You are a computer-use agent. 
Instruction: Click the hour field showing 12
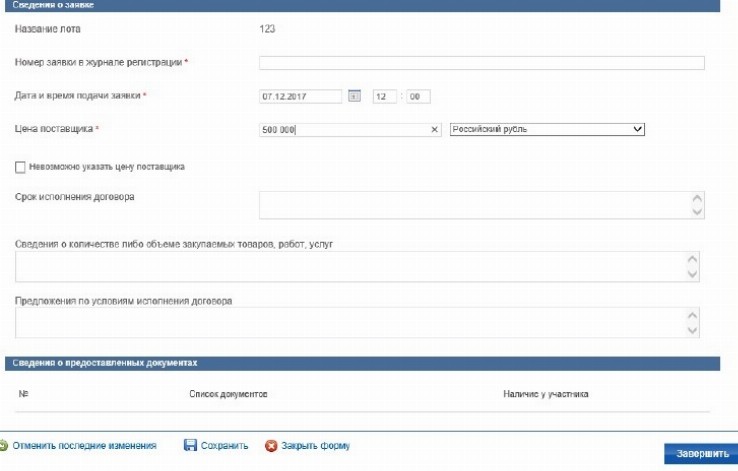coord(384,96)
